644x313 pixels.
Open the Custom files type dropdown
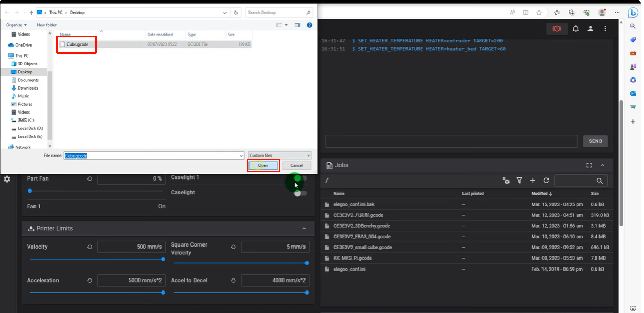279,155
